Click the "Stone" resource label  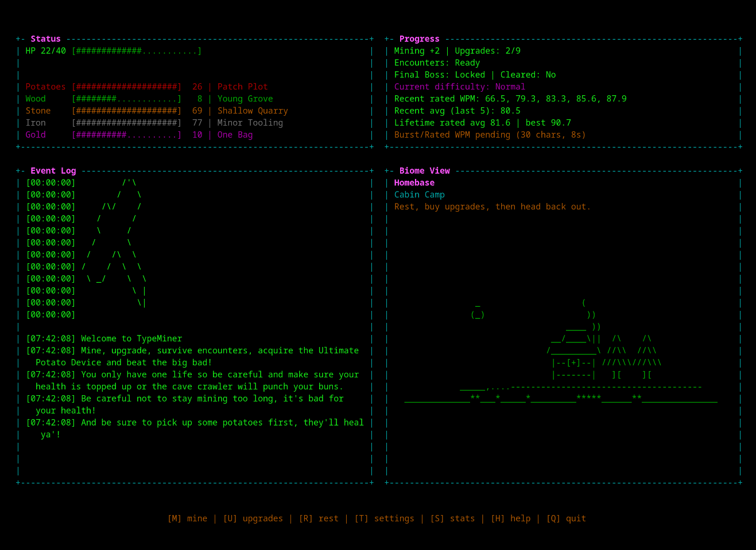tap(38, 111)
